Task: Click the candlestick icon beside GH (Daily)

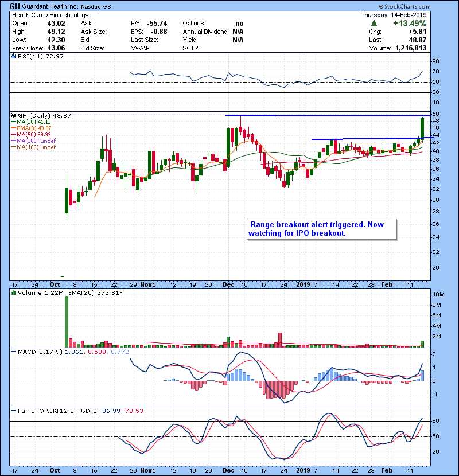Action: tap(13, 115)
